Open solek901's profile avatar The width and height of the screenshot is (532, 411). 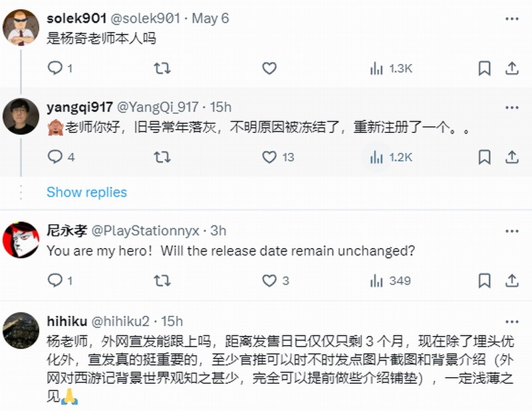coord(21,27)
